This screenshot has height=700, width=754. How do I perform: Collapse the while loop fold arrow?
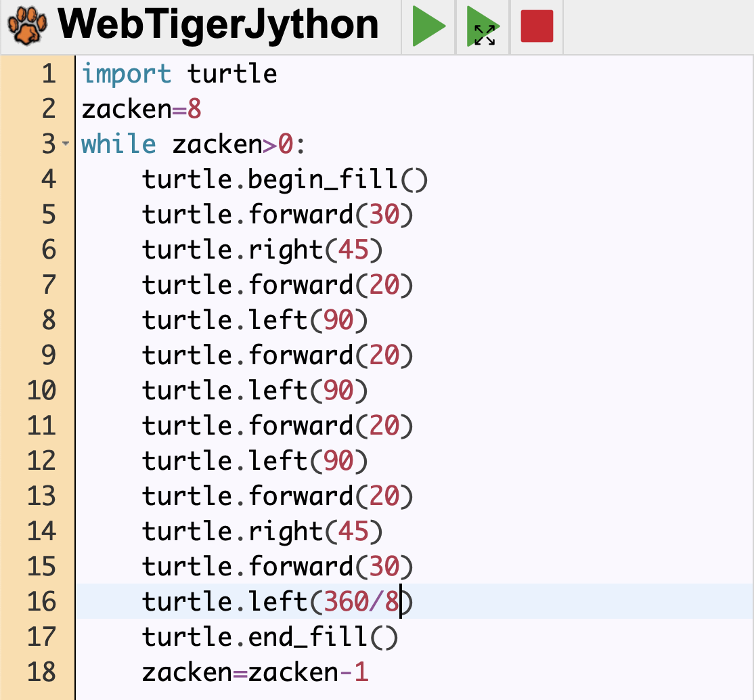coord(66,144)
